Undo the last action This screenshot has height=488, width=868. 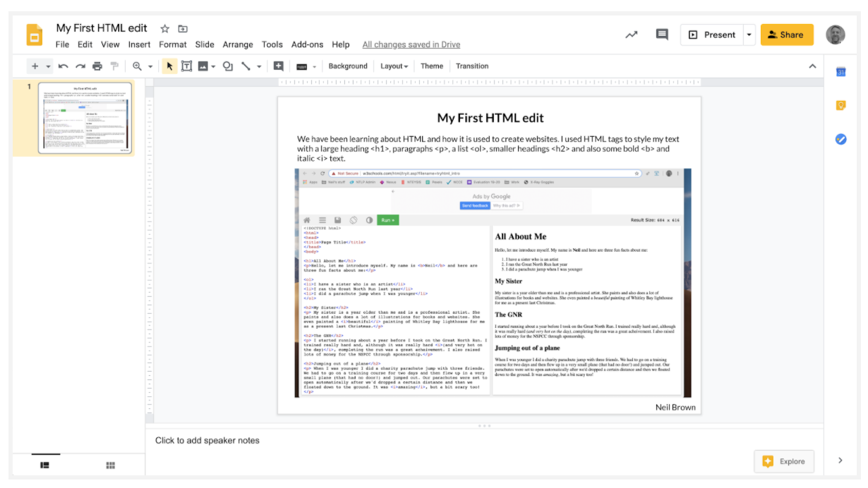tap(64, 66)
